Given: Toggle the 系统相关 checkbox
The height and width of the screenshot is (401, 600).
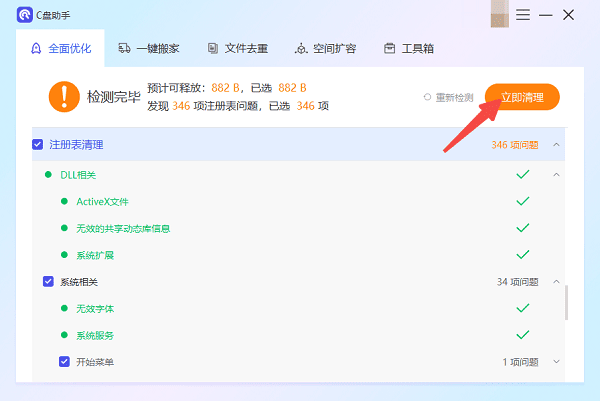Looking at the screenshot, I should [x=48, y=282].
